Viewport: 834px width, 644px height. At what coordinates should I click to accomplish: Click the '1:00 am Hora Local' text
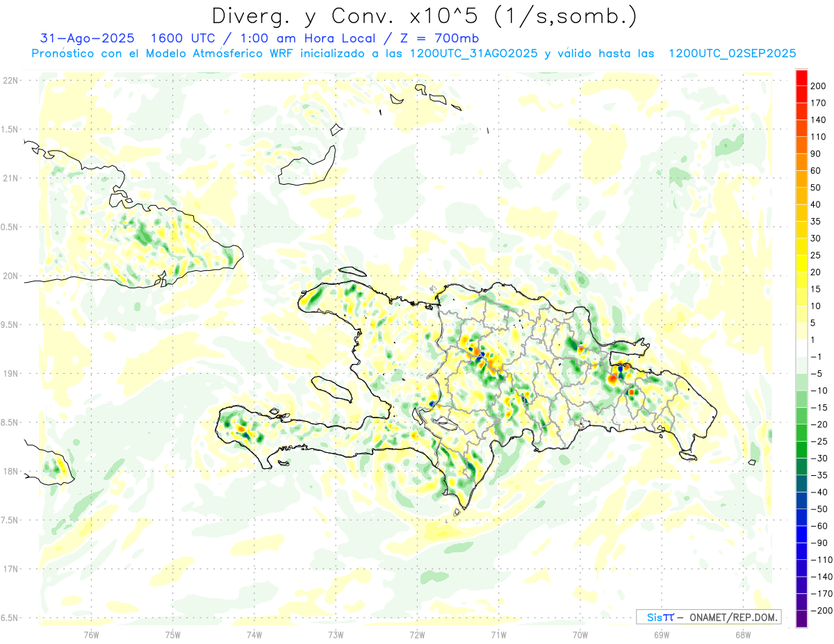pos(306,38)
